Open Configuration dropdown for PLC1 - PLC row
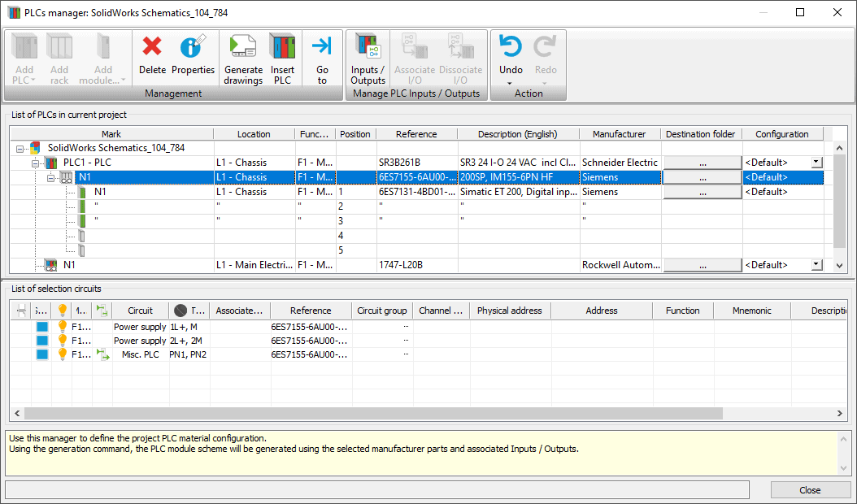 pyautogui.click(x=816, y=163)
